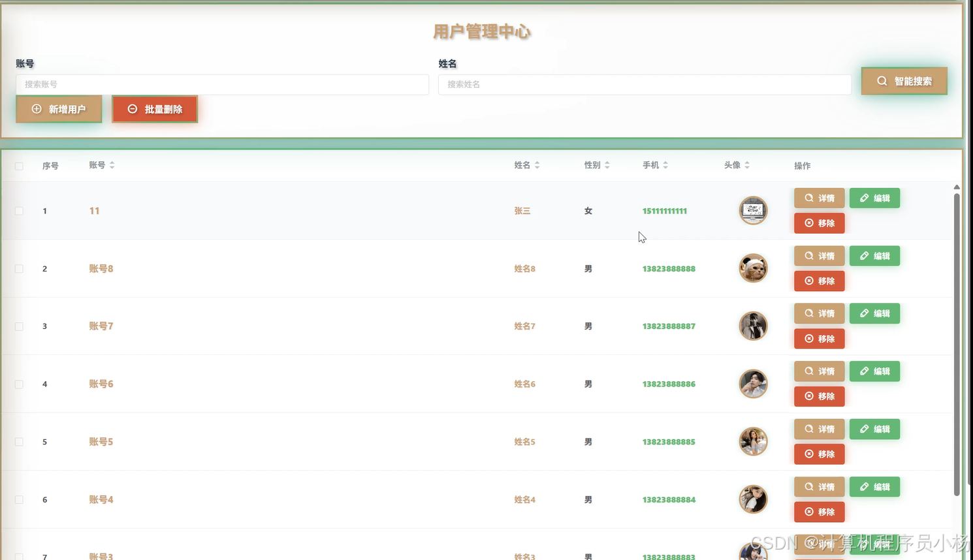Sort table by 手机 column arrows
Image resolution: width=973 pixels, height=560 pixels.
click(x=665, y=165)
